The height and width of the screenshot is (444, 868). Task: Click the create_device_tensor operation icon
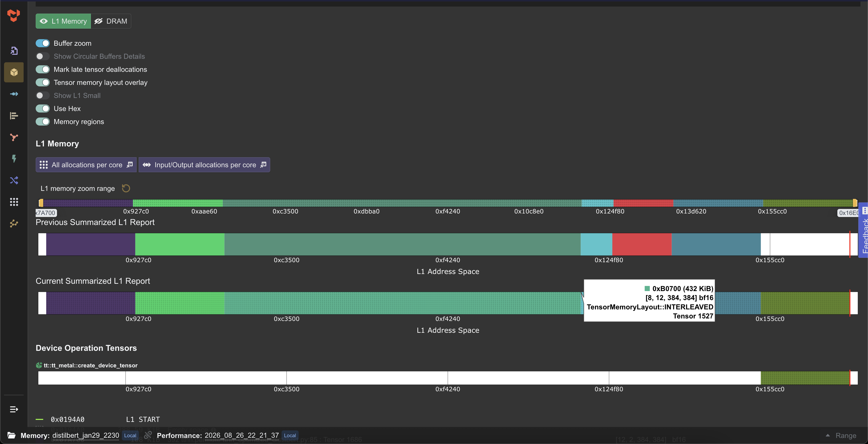point(39,365)
